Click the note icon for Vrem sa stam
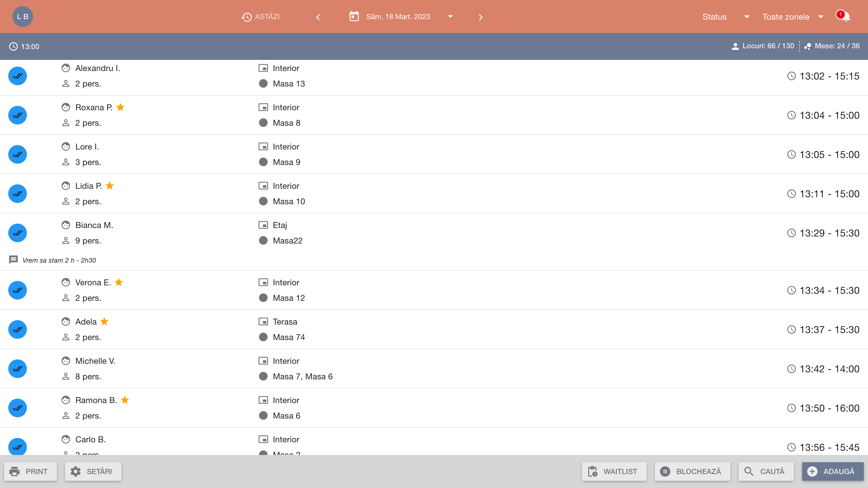Viewport: 868px width, 488px height. 13,260
